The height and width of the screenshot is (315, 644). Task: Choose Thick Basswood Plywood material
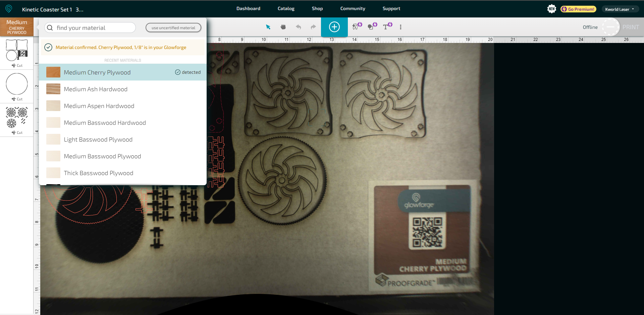98,173
